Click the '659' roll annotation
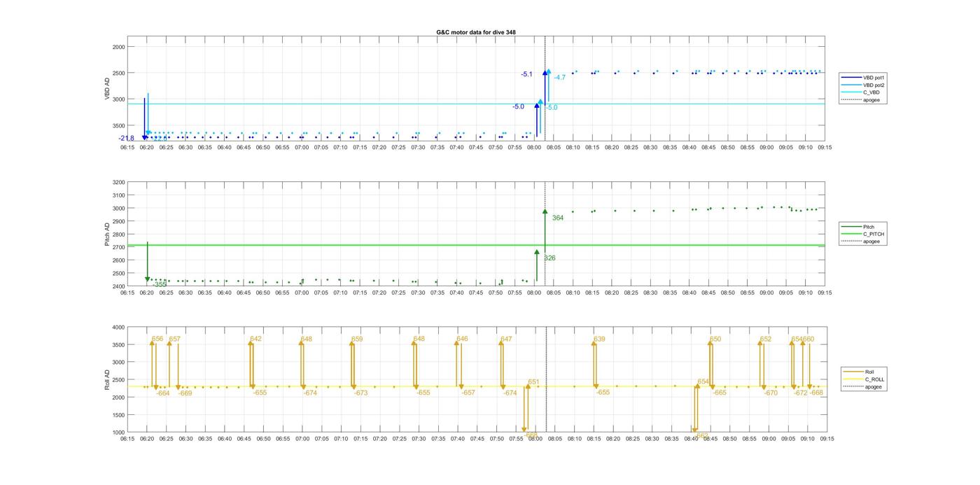 coord(357,339)
